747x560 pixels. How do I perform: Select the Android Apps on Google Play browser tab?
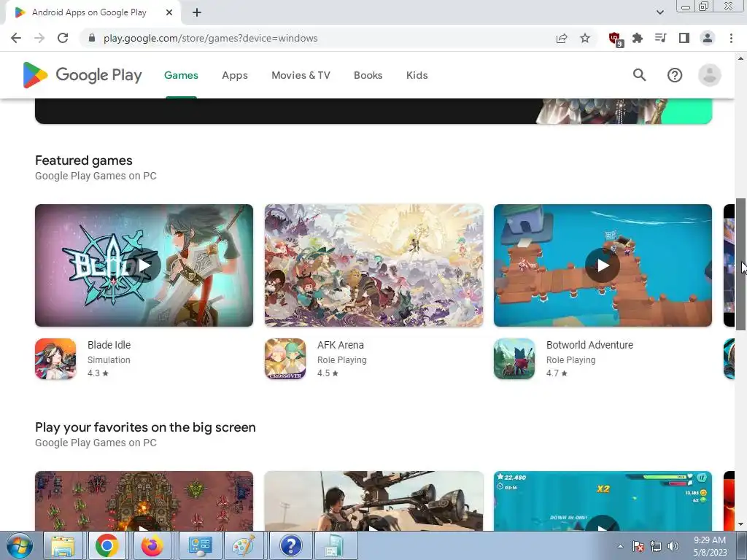[x=93, y=13]
